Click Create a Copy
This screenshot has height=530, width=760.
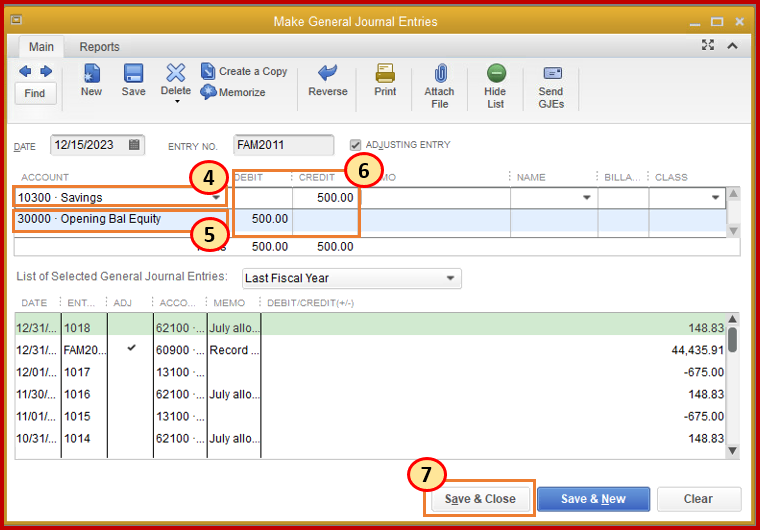coord(244,71)
